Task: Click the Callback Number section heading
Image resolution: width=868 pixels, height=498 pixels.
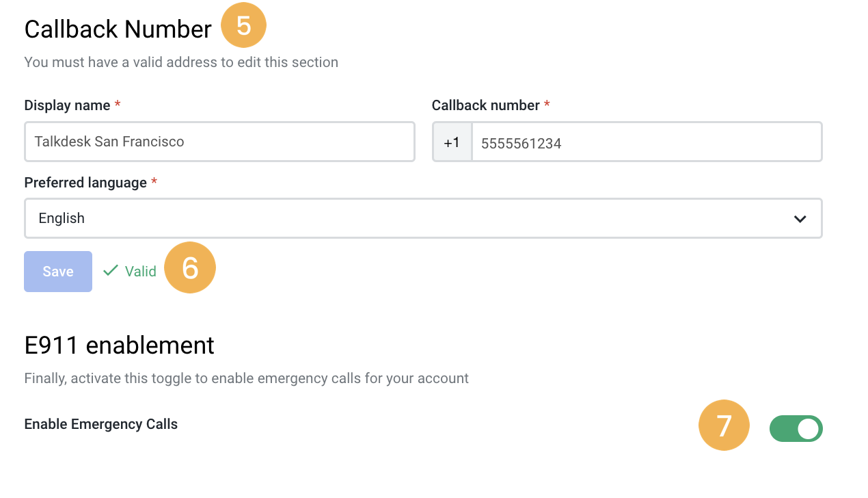Action: click(118, 29)
